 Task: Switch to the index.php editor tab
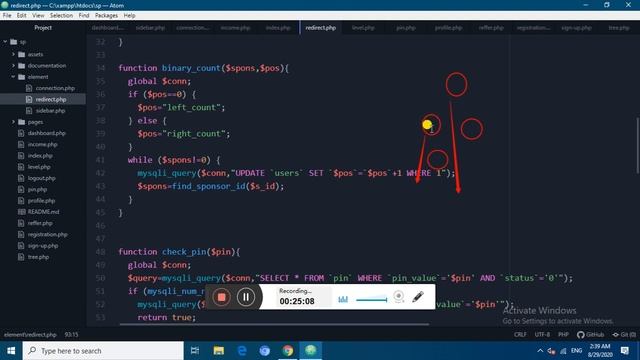coord(278,28)
